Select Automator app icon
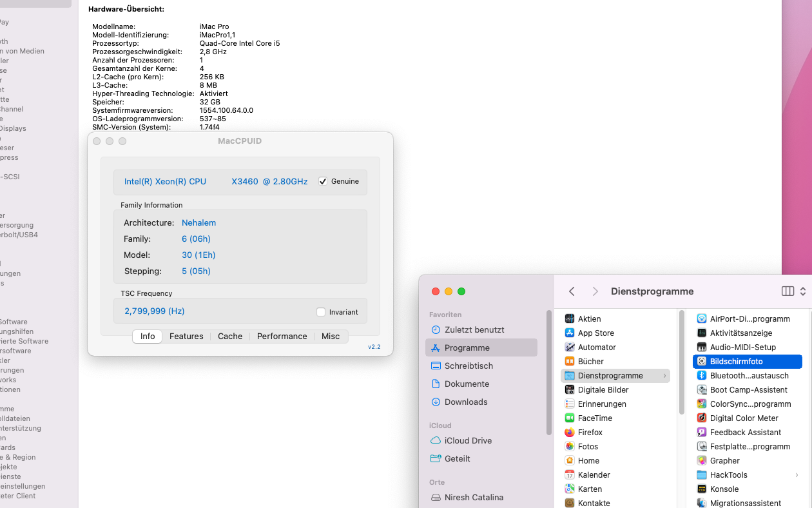This screenshot has height=508, width=812. 570,347
